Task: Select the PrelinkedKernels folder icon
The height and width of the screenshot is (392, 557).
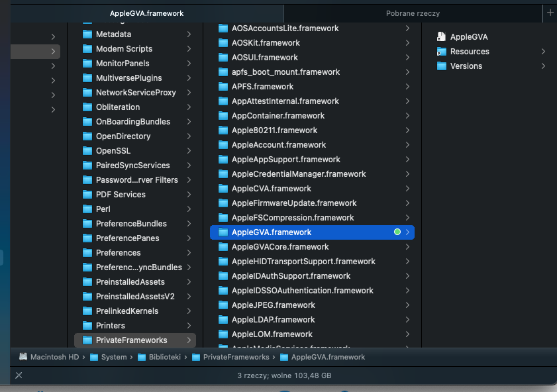Action: 87,311
